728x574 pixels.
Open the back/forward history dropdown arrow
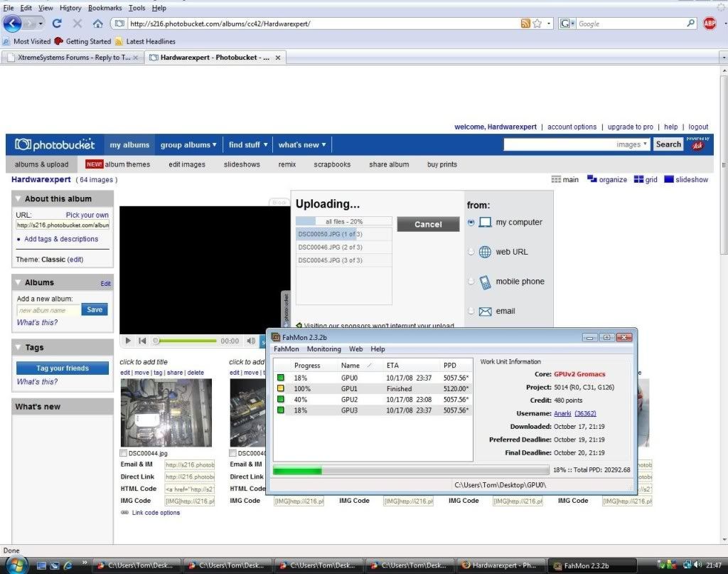click(41, 23)
